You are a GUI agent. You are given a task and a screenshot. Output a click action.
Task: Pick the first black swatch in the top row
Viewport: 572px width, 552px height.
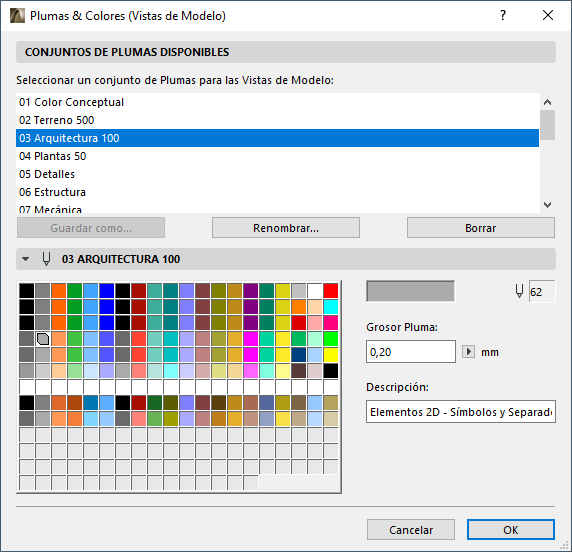point(27,291)
